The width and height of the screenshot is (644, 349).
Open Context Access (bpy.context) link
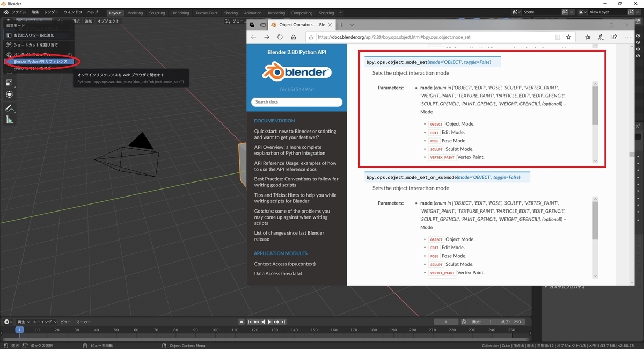285,264
